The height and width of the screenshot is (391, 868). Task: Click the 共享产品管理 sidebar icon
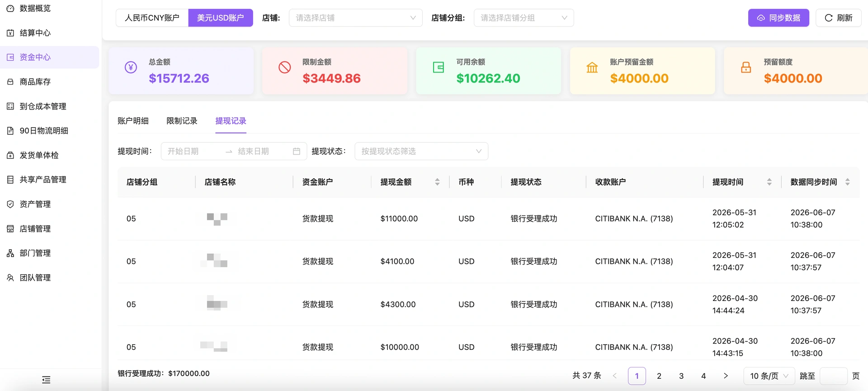pos(10,179)
